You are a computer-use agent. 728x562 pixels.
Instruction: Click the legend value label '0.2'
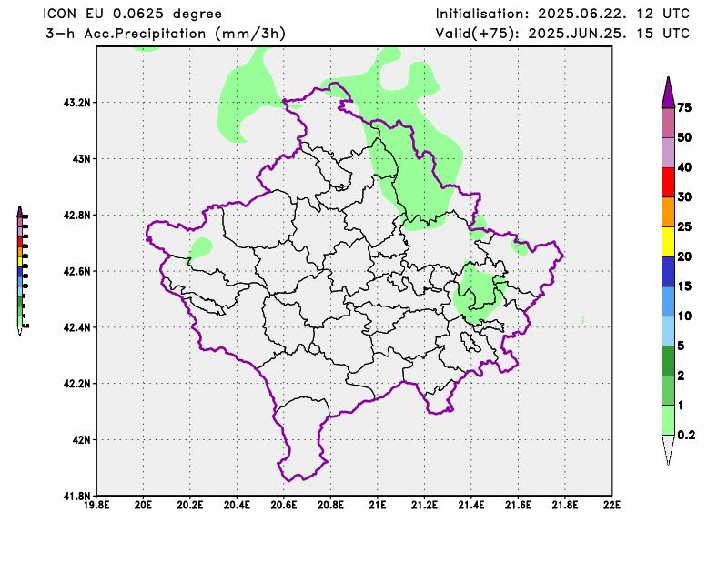coord(686,435)
